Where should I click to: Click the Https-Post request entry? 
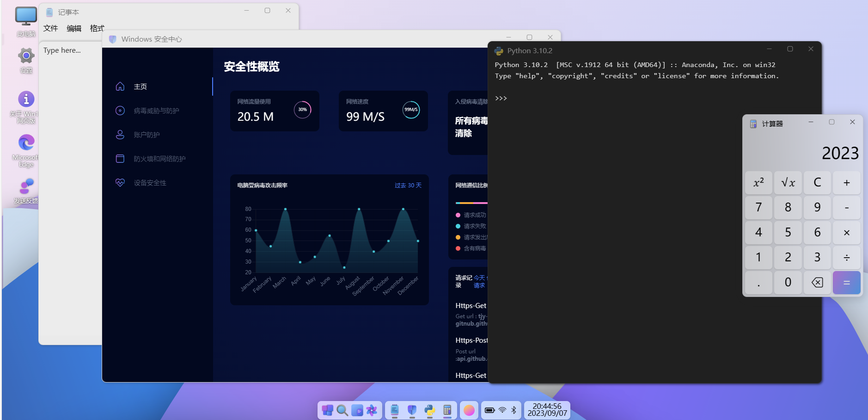(x=471, y=349)
